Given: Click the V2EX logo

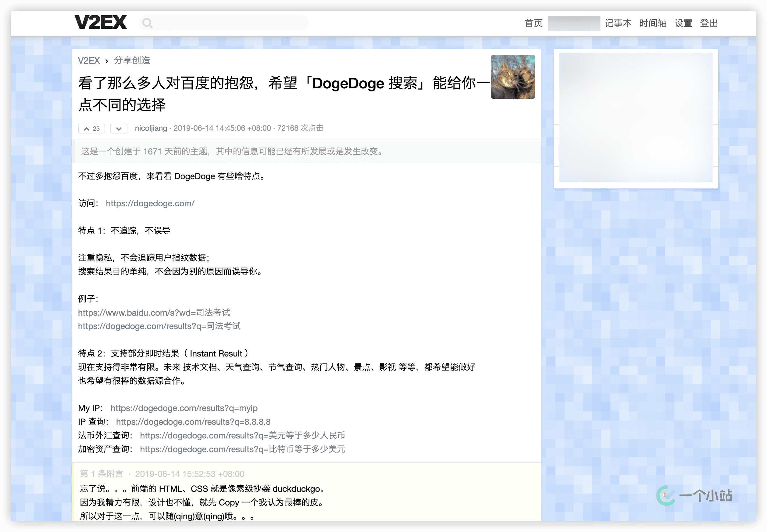Looking at the screenshot, I should pyautogui.click(x=100, y=23).
